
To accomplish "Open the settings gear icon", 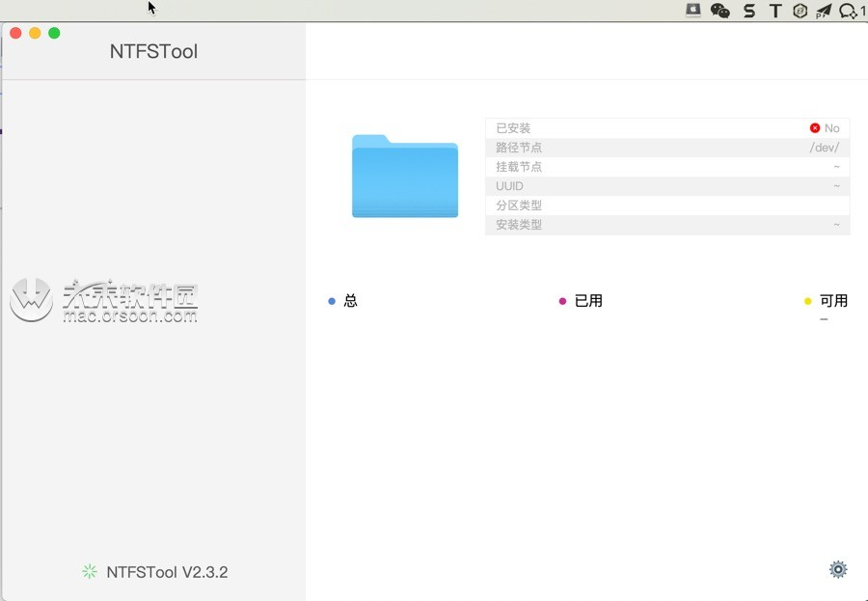I will tap(837, 569).
